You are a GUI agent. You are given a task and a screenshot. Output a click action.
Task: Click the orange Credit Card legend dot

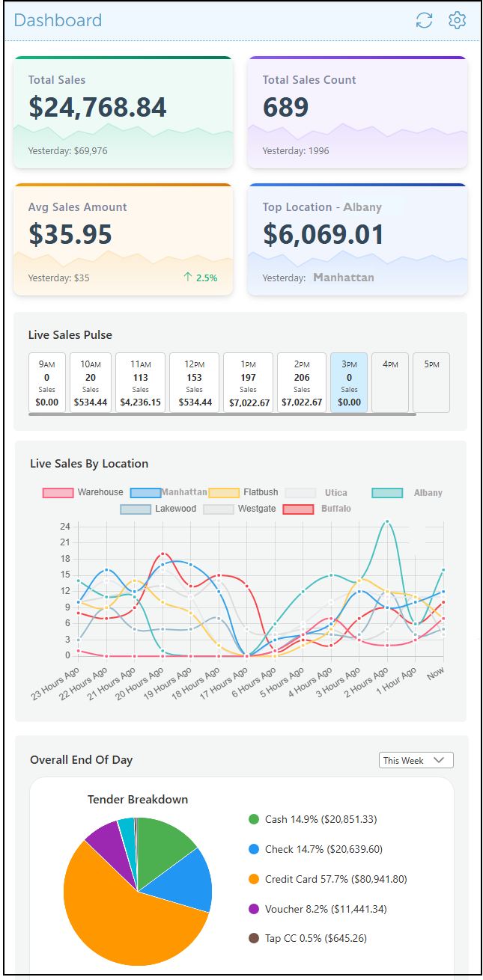[x=254, y=879]
